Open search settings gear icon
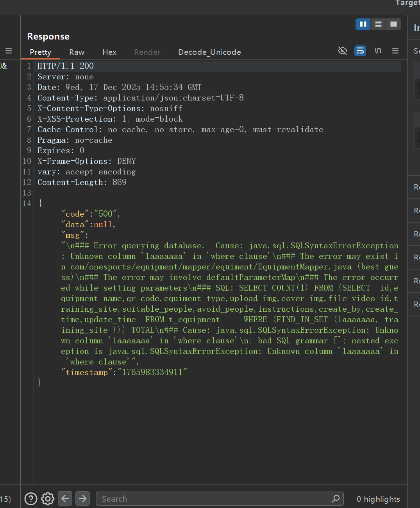Viewport: 420px width, 508px height. pos(48,499)
